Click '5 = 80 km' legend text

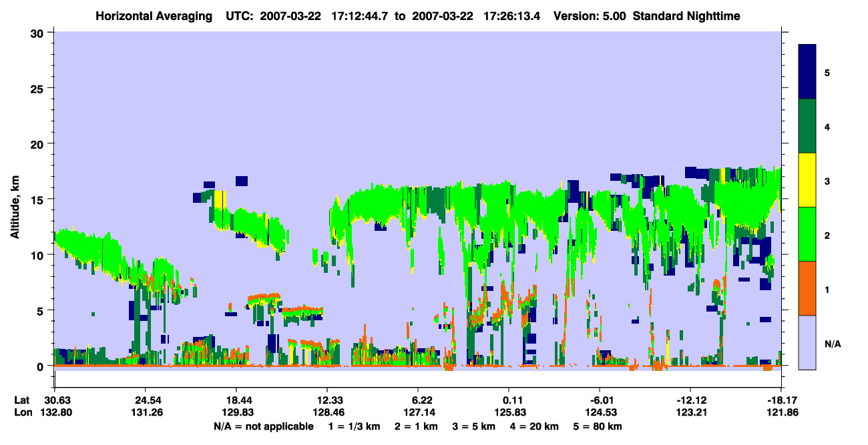pos(598,426)
